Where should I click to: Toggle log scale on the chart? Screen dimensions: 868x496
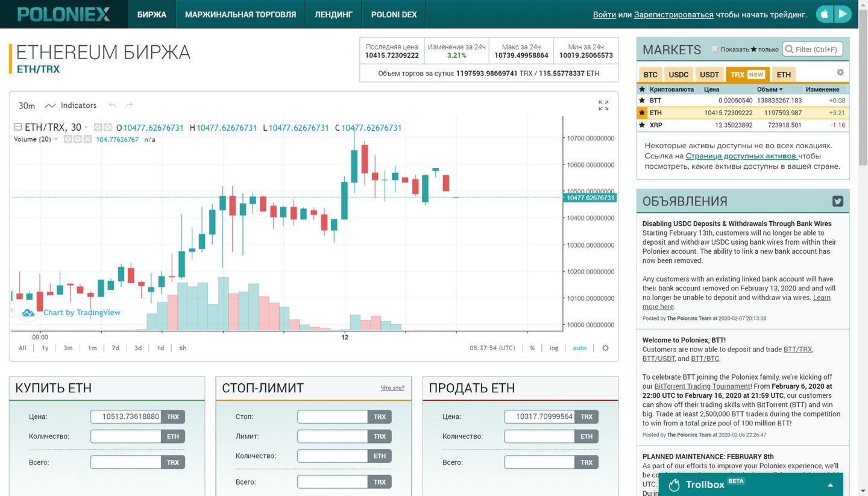(x=554, y=348)
